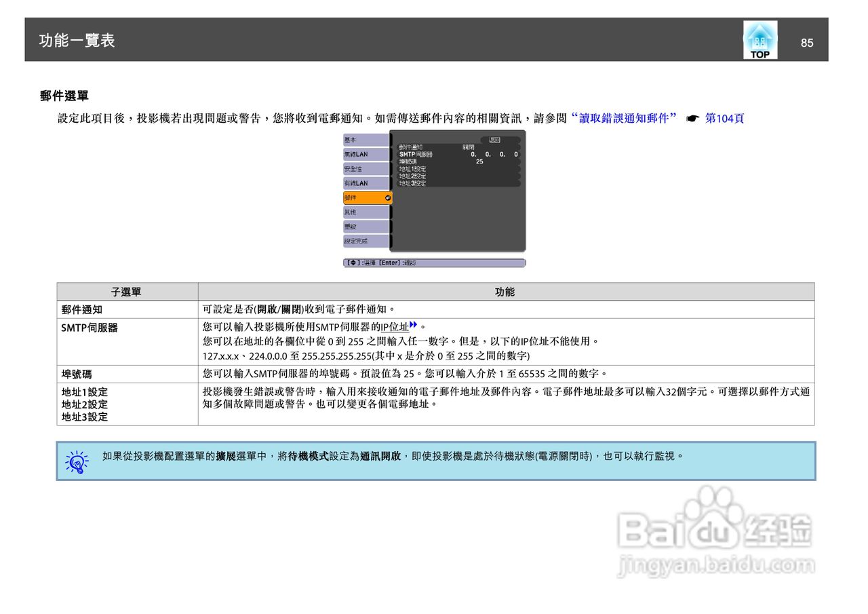This screenshot has width=868, height=614.
Task: Click 設定完成 to finish setup
Action: point(366,240)
